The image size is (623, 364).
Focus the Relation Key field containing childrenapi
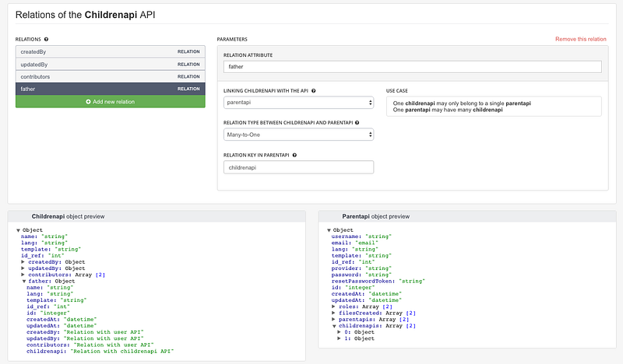[x=298, y=167]
